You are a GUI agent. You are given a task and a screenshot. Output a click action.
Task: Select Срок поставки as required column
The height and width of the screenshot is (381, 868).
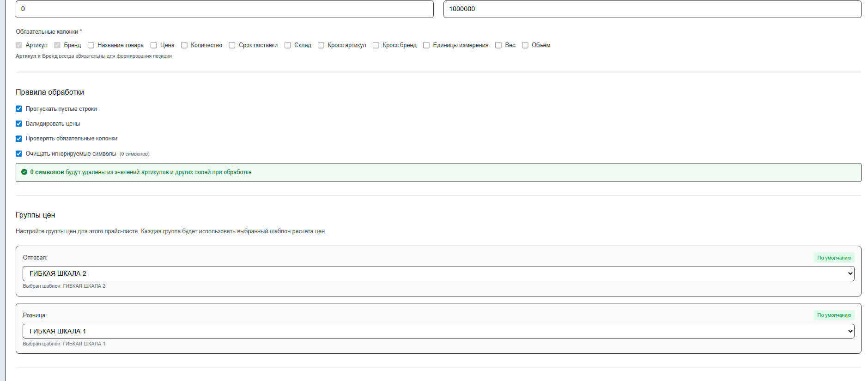232,45
